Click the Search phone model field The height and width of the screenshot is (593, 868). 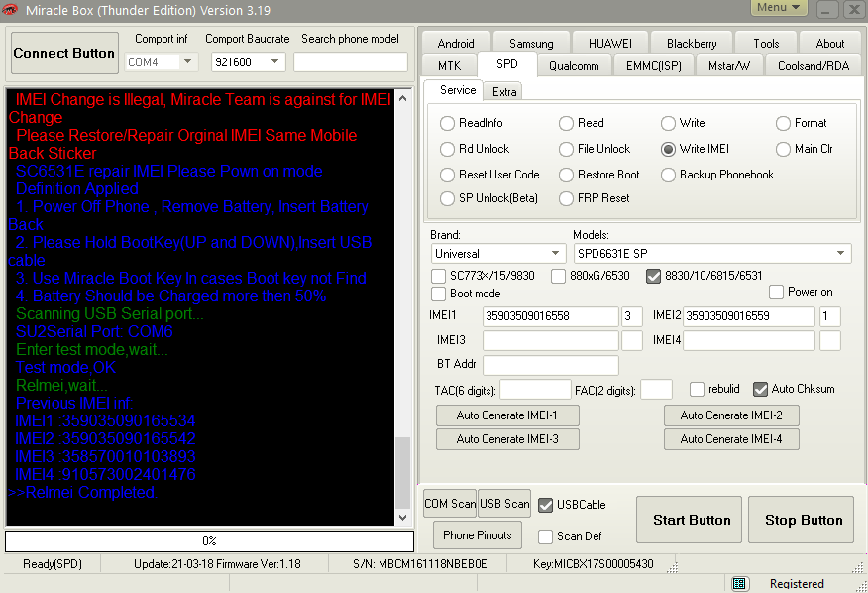351,61
